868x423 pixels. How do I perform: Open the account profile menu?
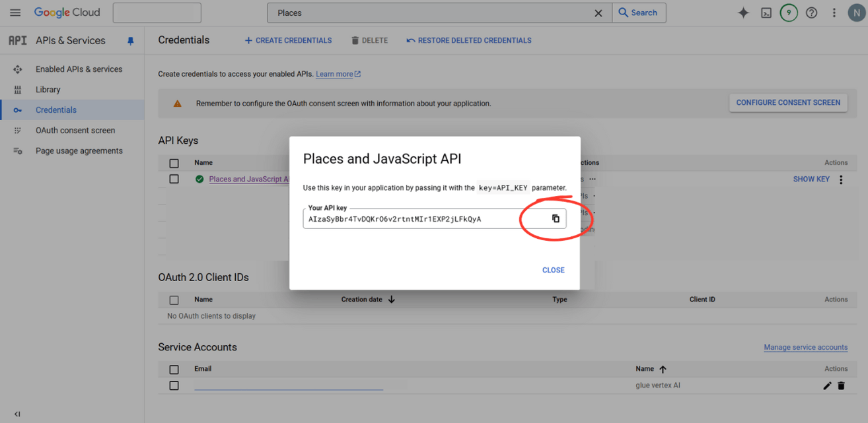[x=856, y=12]
